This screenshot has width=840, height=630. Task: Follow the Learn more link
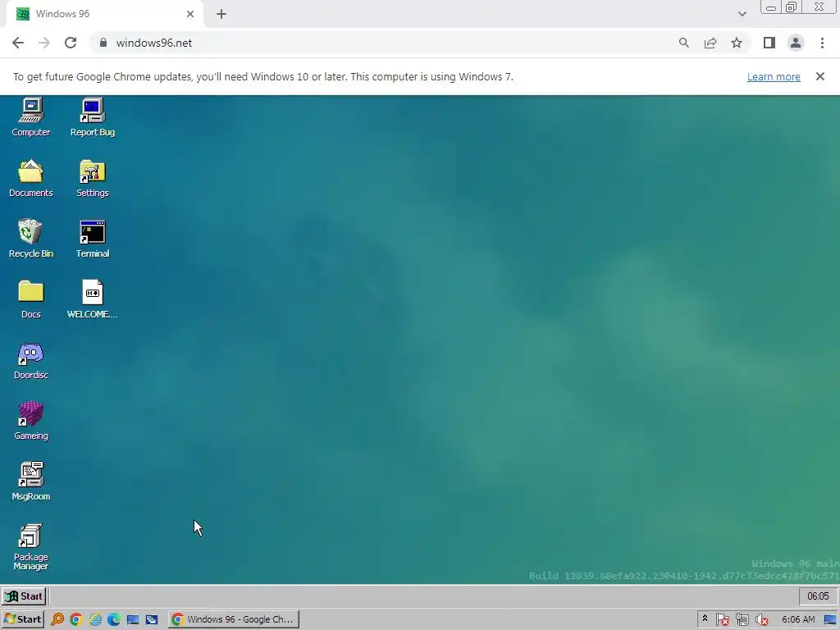[x=774, y=76]
